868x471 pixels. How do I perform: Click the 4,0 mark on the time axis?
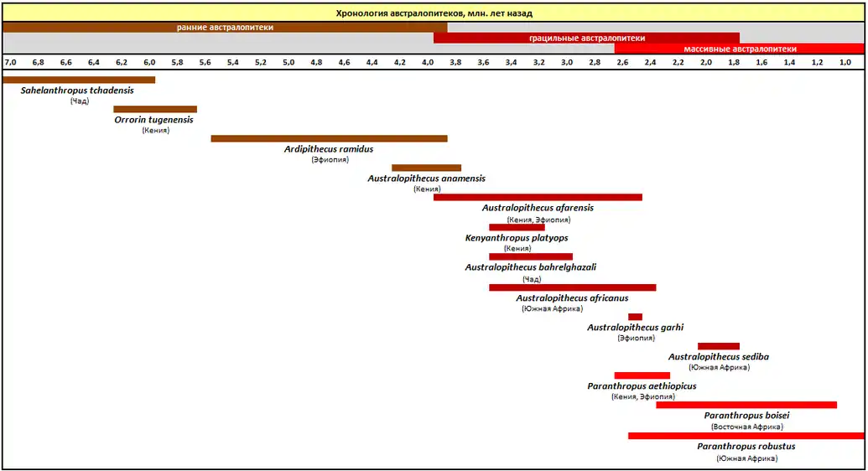click(428, 63)
